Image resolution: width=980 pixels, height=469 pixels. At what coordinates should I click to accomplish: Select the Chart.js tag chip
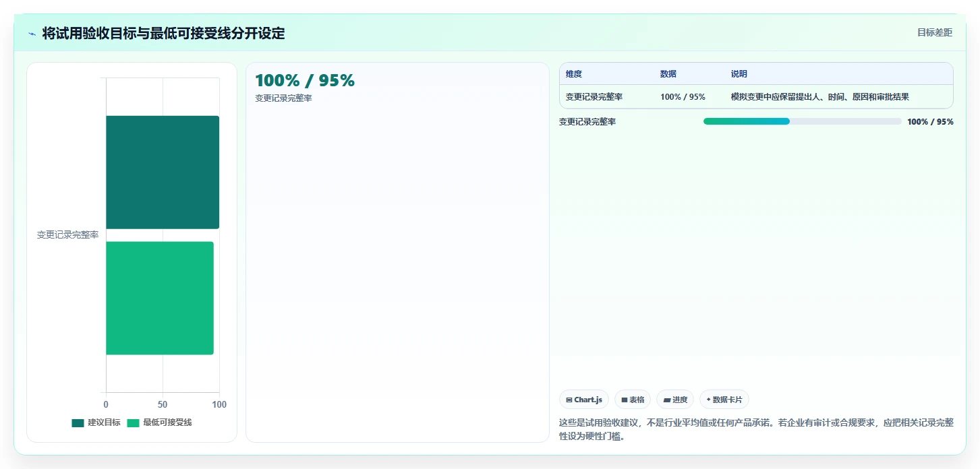click(x=584, y=400)
